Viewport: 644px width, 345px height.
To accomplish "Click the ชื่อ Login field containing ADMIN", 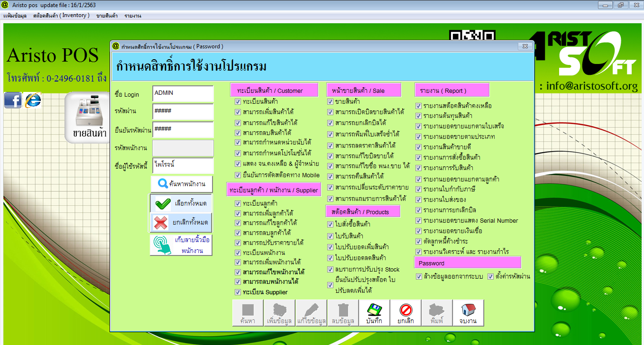I will coord(183,93).
